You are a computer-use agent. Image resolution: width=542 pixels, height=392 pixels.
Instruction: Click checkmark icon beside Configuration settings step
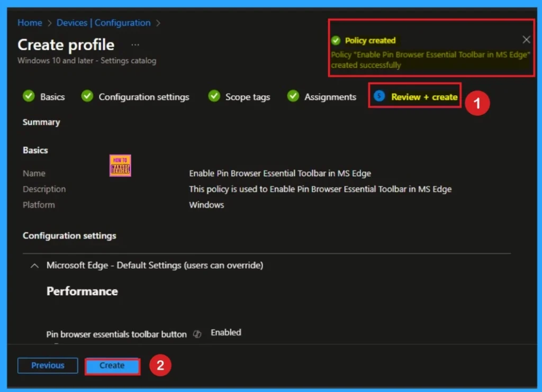[87, 96]
